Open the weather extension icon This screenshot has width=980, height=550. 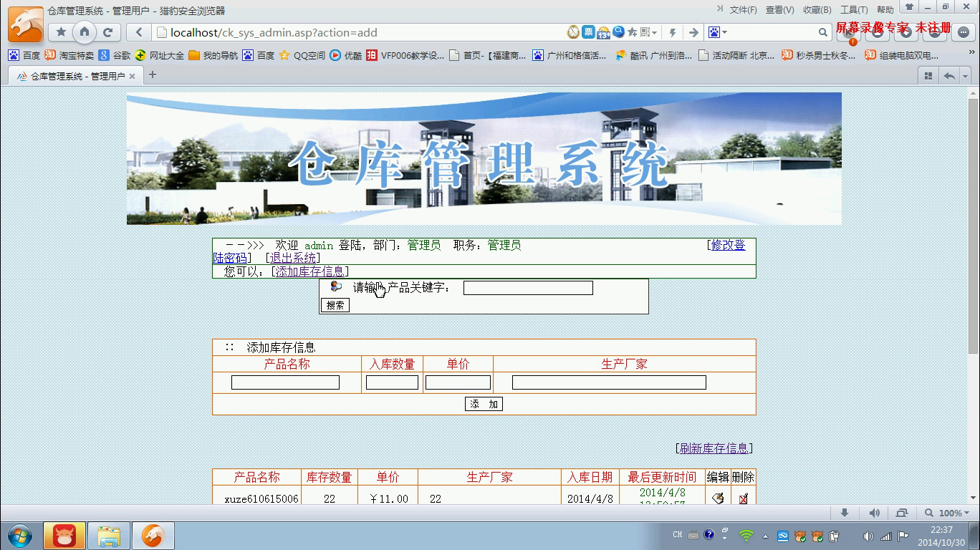[603, 32]
